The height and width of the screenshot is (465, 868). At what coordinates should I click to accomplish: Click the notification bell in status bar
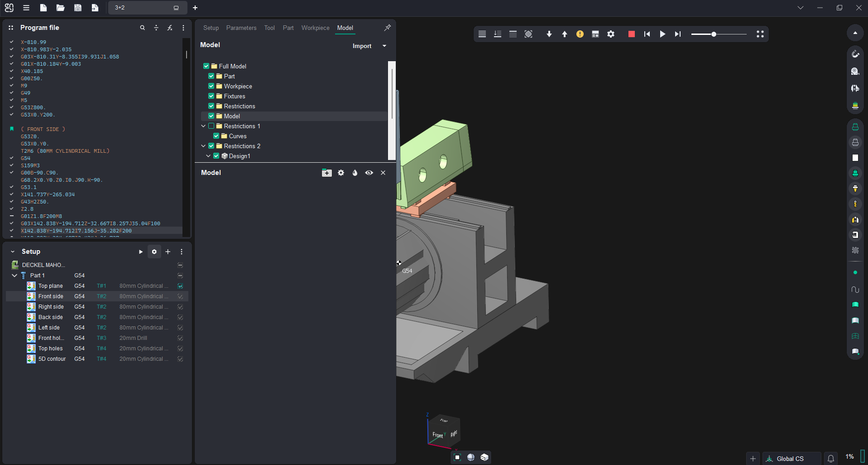pyautogui.click(x=831, y=459)
